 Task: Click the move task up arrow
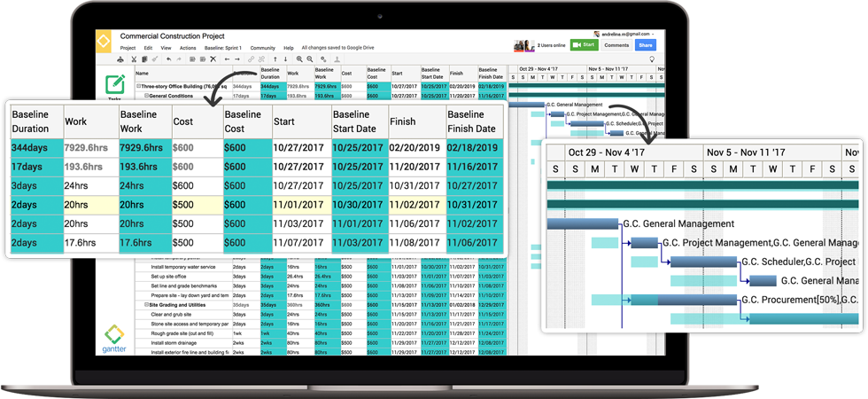pos(274,59)
